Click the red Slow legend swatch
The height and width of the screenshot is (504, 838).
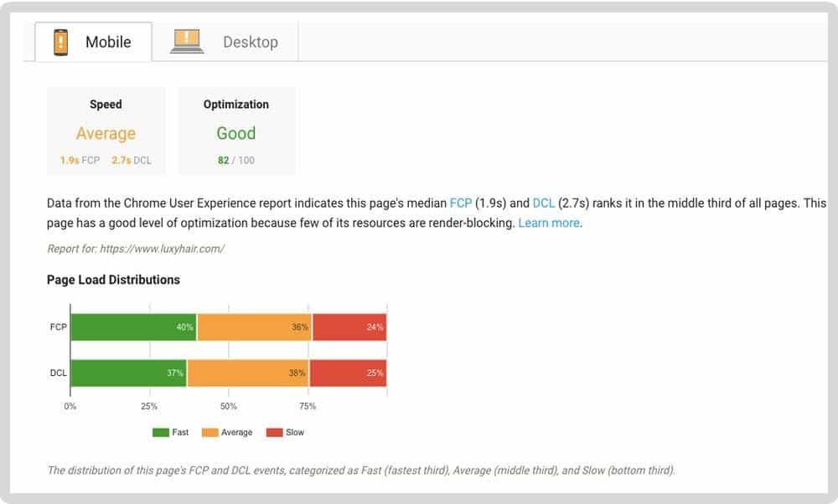coord(274,433)
